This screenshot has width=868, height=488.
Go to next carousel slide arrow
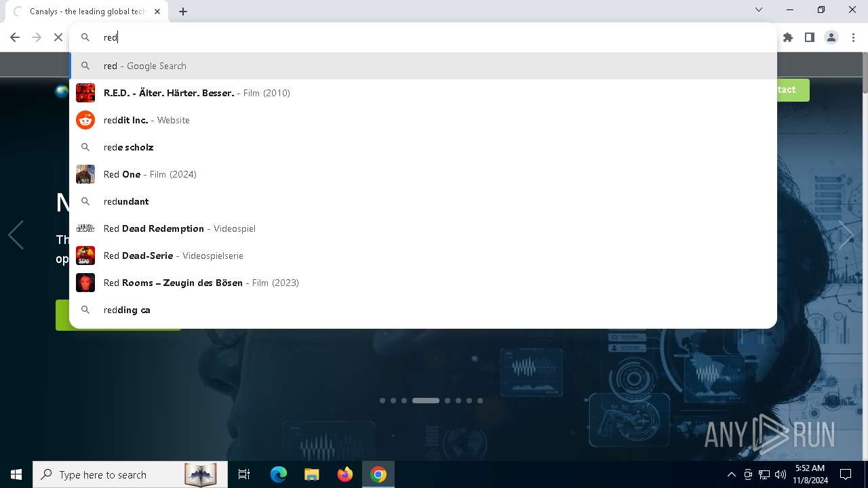846,235
